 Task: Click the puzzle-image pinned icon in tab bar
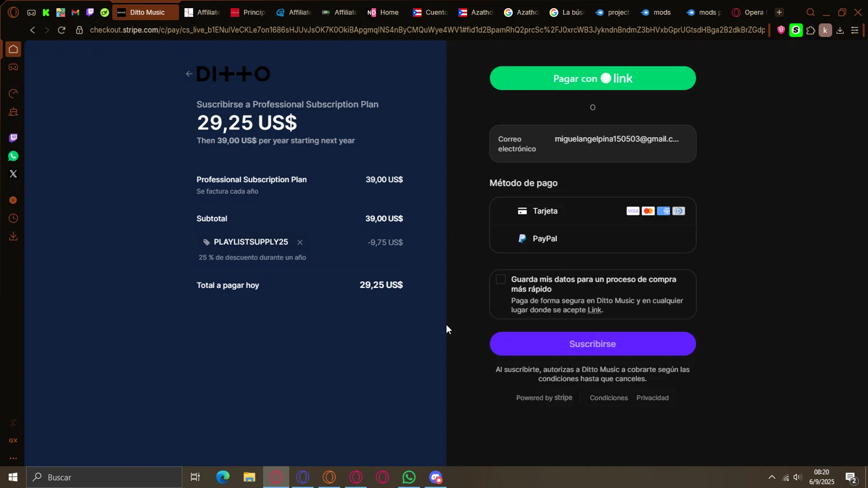(61, 12)
